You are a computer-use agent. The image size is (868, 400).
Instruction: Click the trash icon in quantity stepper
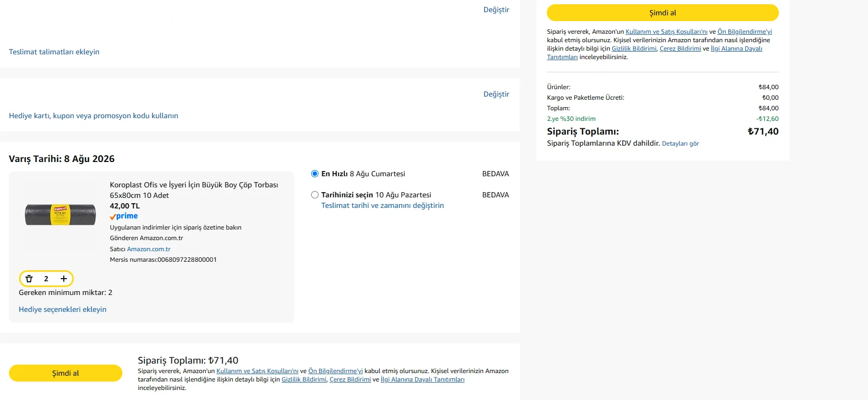[x=29, y=279]
